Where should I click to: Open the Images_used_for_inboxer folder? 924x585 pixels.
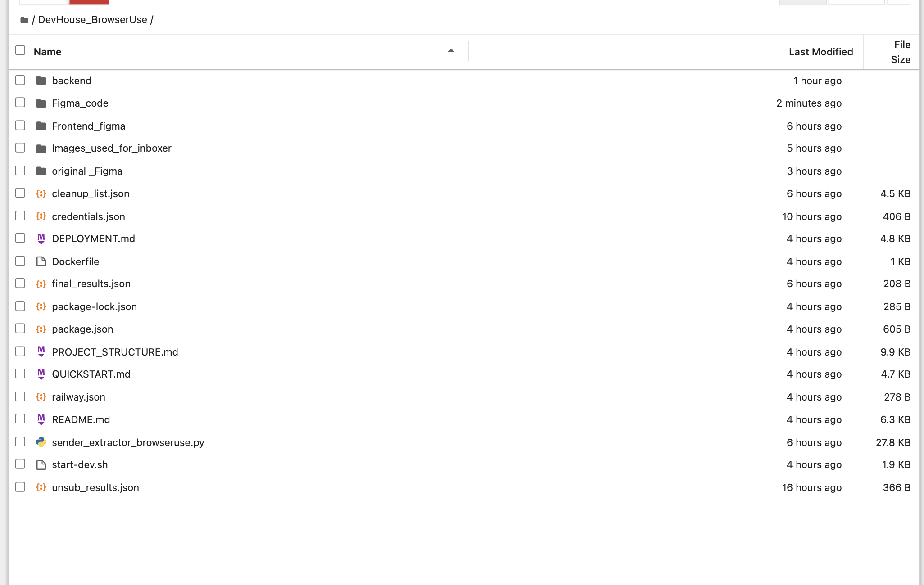[x=111, y=148]
